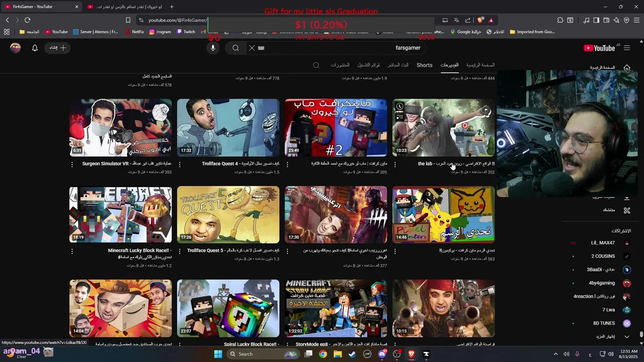This screenshot has width=644, height=362.
Task: Open the YouTube guide hamburger menu
Action: [626, 48]
